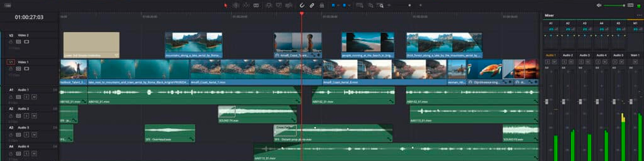644x161 pixels.
Task: Adjust the timeline zoom slider handle
Action: (x=410, y=5)
